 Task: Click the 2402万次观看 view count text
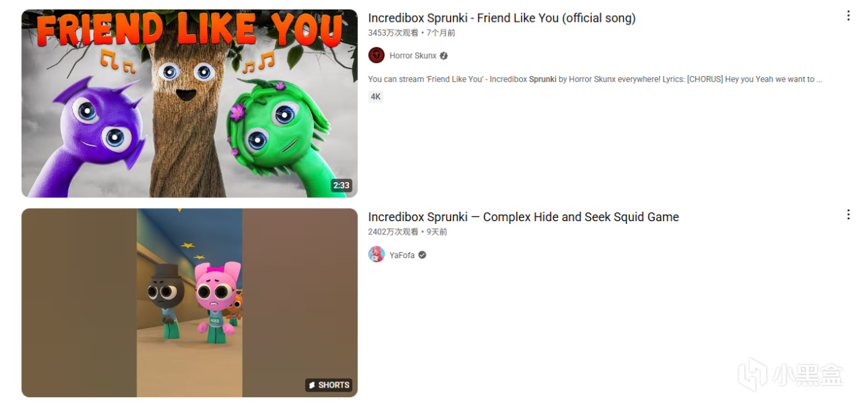coord(393,232)
